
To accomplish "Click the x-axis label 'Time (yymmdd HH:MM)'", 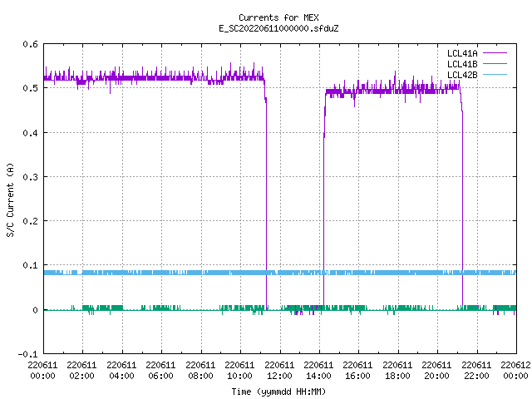I will [x=278, y=392].
